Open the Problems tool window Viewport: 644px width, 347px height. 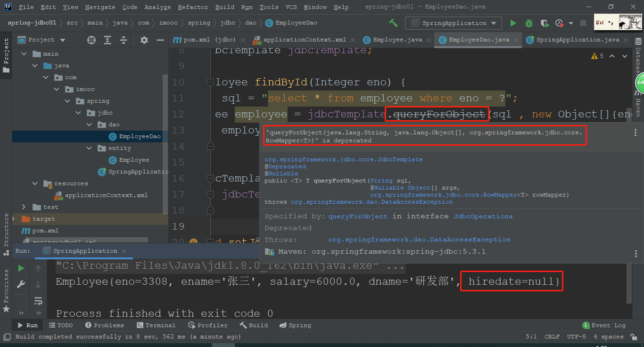click(104, 325)
